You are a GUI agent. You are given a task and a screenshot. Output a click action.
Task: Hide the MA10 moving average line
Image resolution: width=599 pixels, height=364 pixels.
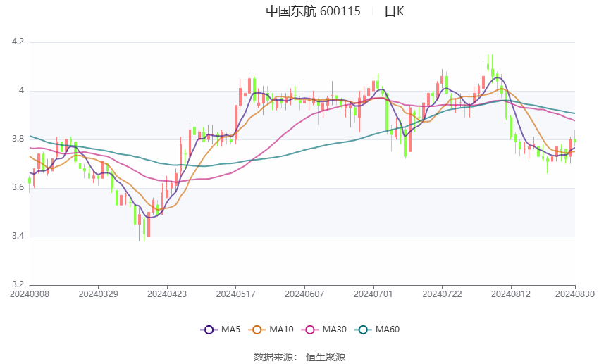[271, 329]
